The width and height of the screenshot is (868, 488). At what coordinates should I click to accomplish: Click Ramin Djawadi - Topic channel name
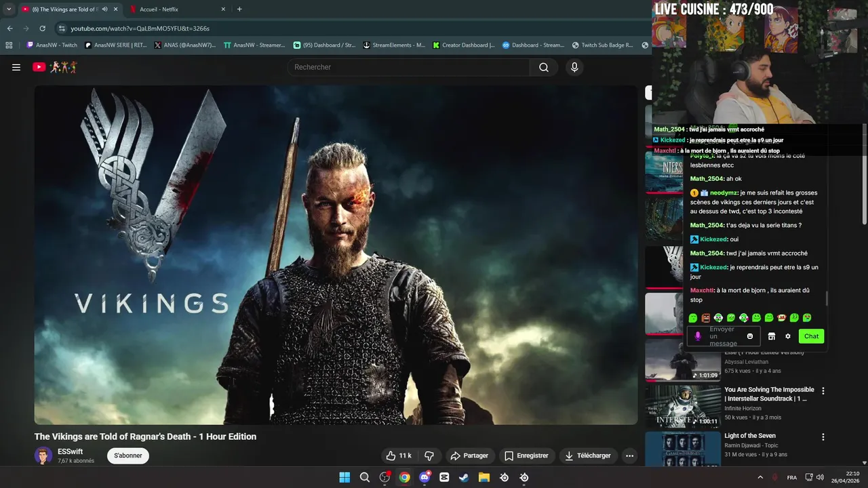tap(750, 445)
